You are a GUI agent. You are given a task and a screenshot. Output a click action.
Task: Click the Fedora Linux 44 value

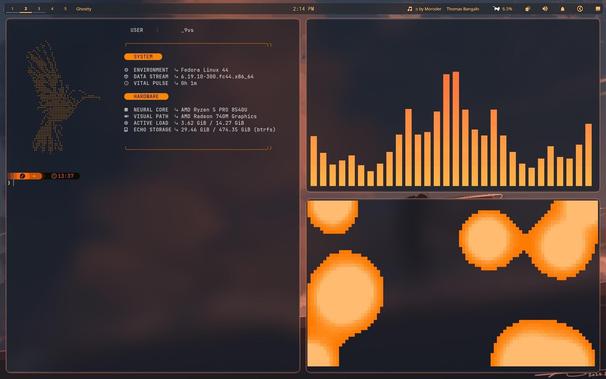click(x=204, y=70)
